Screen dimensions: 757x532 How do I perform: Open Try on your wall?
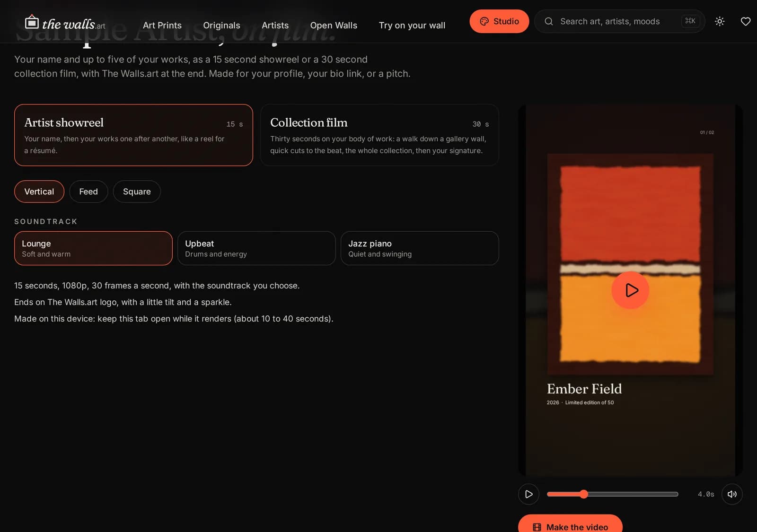pos(412,26)
